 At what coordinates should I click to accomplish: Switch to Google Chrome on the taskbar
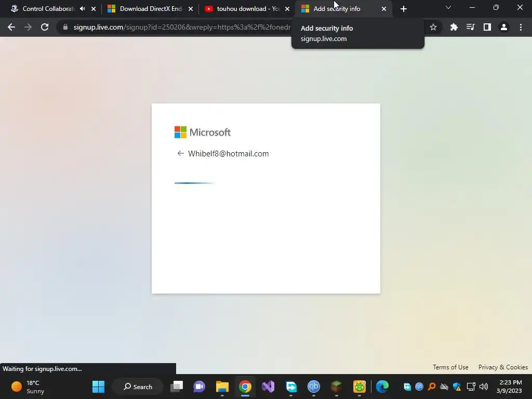coord(245,387)
